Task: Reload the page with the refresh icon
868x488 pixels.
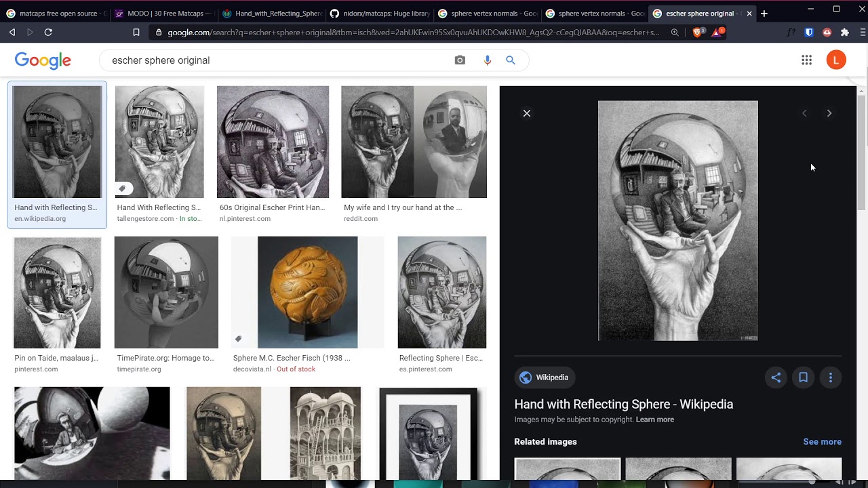Action: point(48,32)
